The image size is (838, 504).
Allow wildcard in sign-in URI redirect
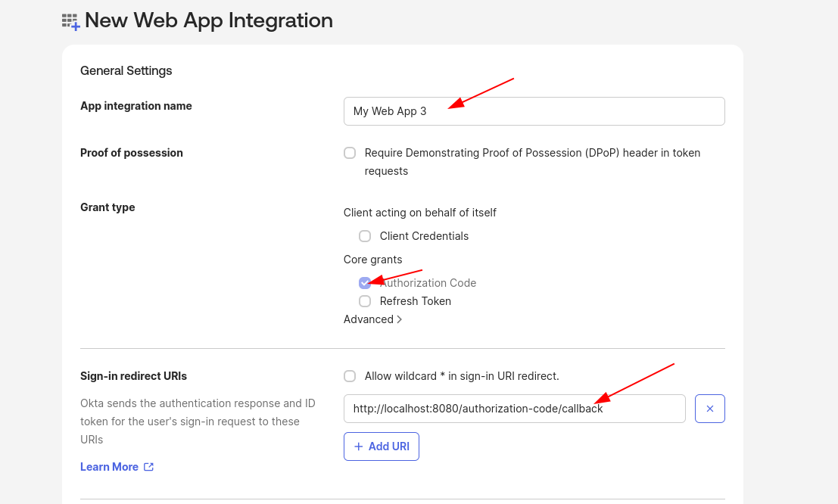click(350, 376)
